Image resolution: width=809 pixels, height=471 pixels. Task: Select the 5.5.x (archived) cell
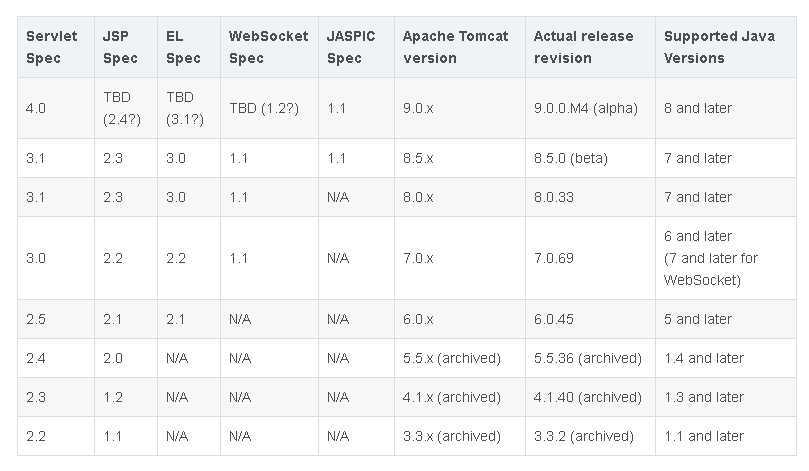[x=460, y=359]
